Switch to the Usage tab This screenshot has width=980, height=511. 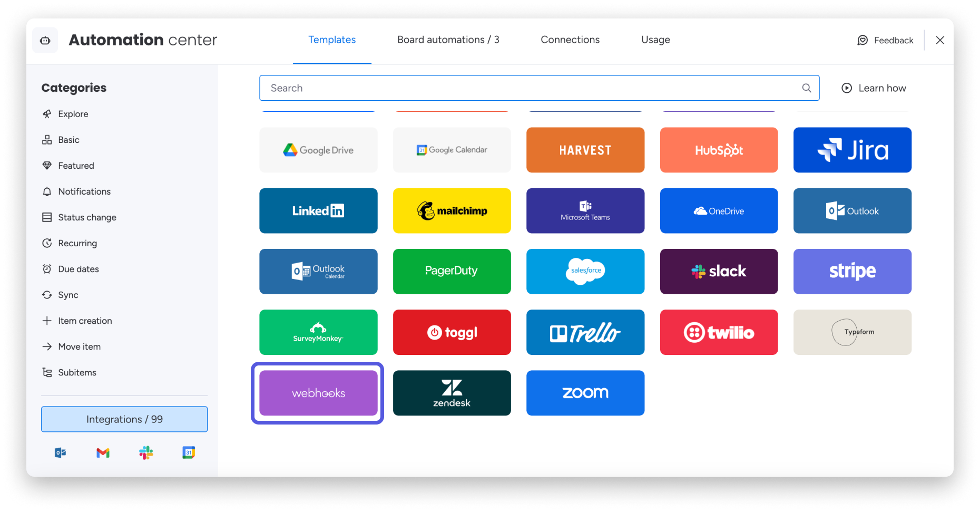click(655, 40)
